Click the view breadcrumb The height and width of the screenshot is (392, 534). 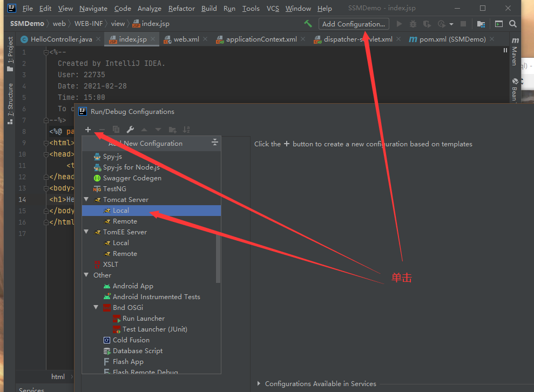pyautogui.click(x=118, y=24)
